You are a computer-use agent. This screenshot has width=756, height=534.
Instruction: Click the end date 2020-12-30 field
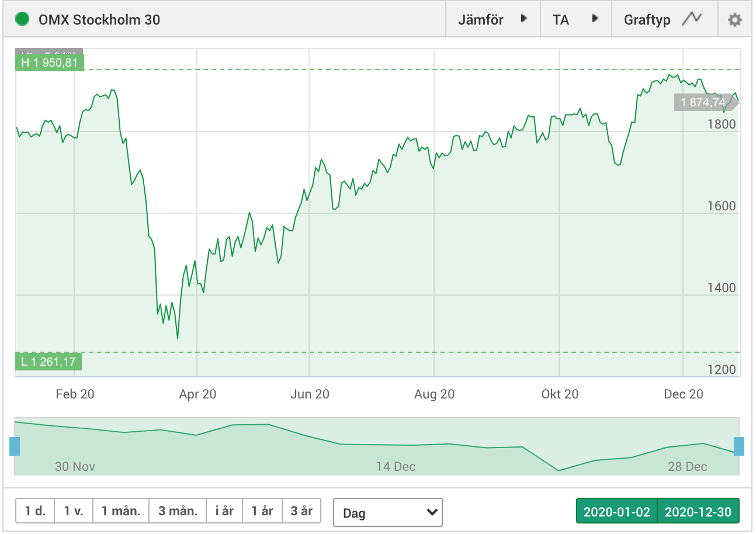tap(698, 512)
